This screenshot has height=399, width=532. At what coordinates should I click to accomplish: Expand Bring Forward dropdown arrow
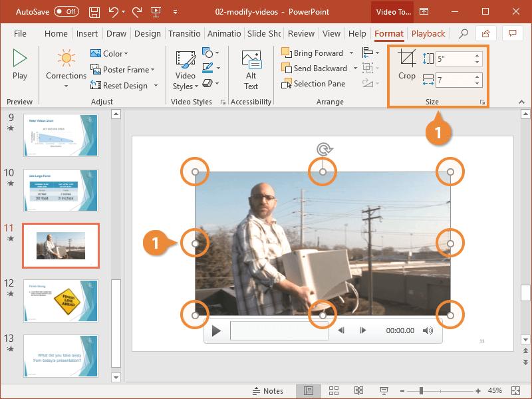click(x=352, y=53)
